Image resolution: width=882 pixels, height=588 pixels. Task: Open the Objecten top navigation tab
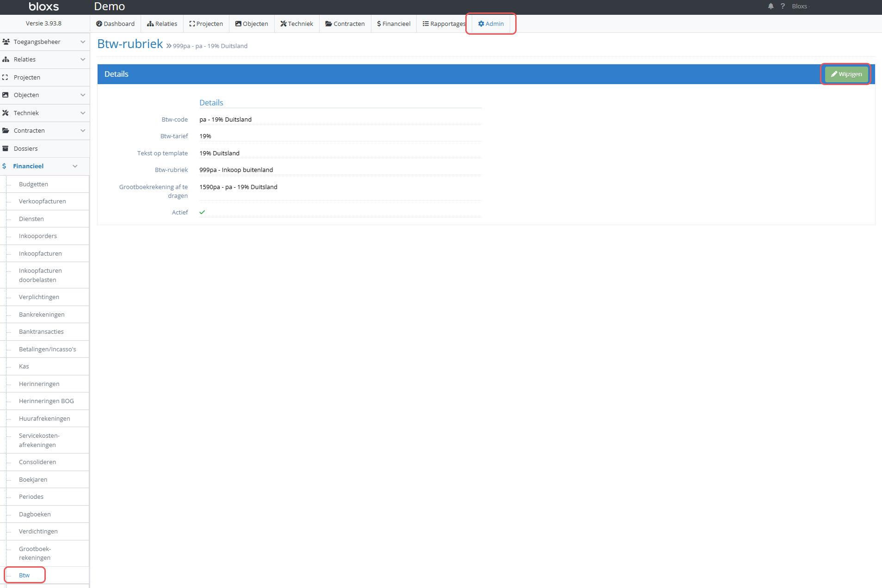point(252,24)
